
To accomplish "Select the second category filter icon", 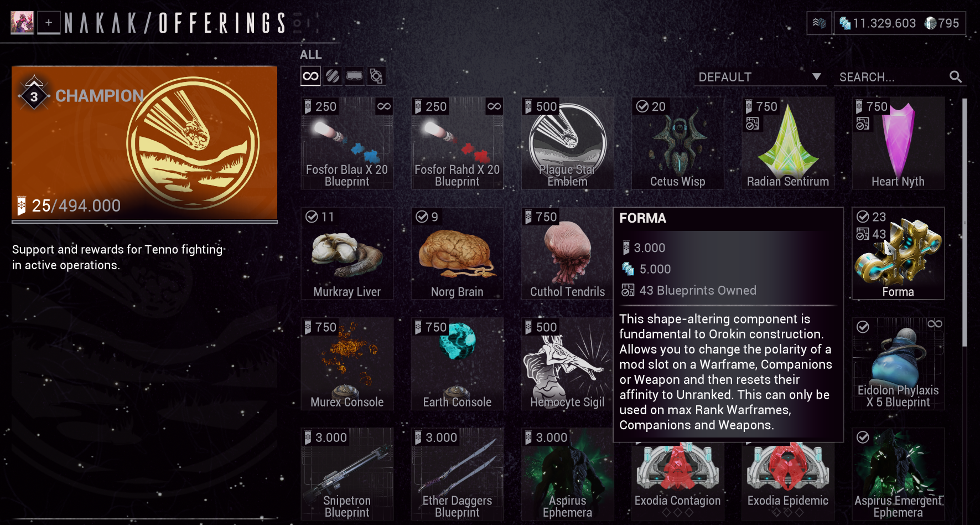I will [x=333, y=76].
